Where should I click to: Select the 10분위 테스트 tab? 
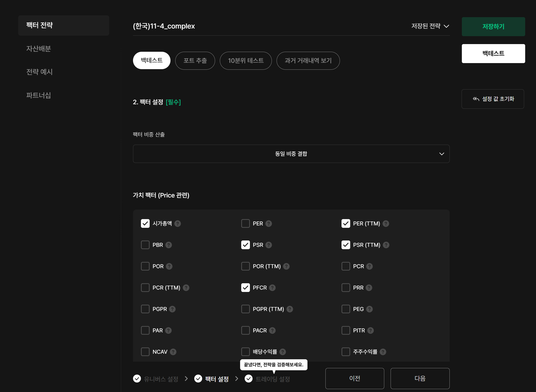(246, 61)
